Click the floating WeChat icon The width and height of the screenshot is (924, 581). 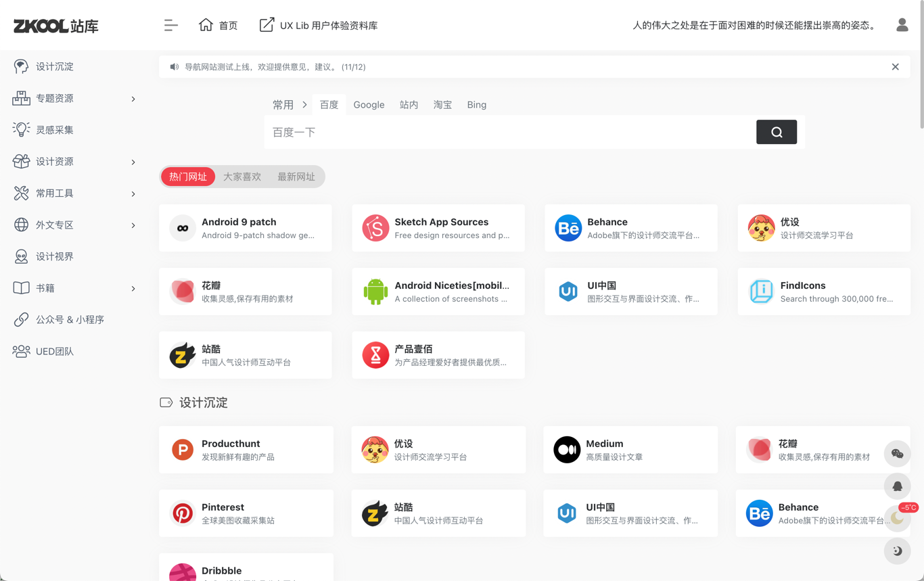click(x=898, y=454)
